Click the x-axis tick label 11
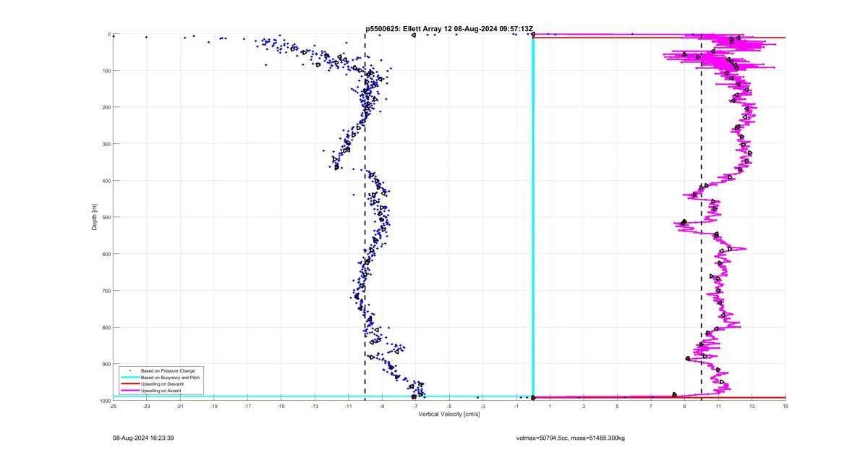 [x=718, y=407]
